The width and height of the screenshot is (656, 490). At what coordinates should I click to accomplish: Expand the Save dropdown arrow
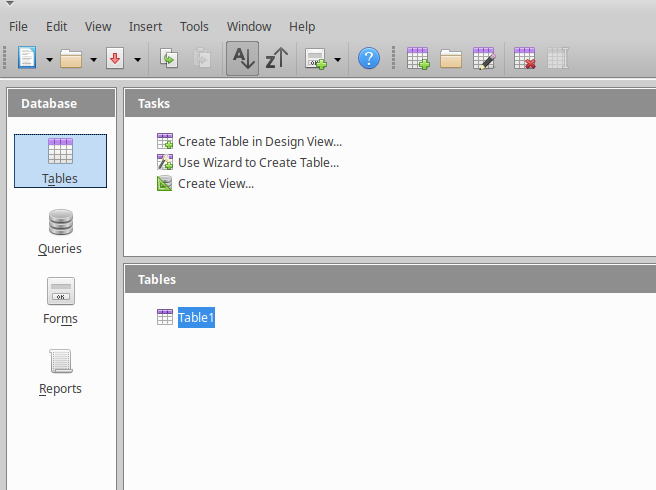137,59
